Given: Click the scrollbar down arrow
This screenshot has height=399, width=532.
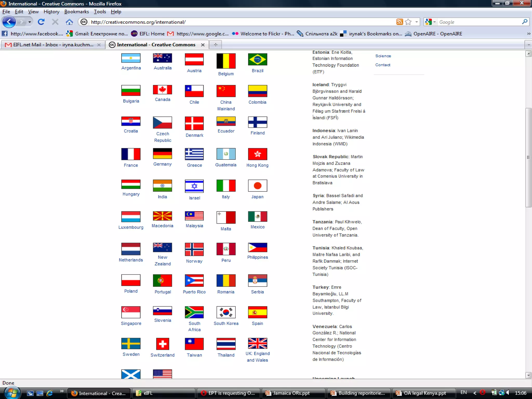Looking at the screenshot, I should (x=528, y=375).
